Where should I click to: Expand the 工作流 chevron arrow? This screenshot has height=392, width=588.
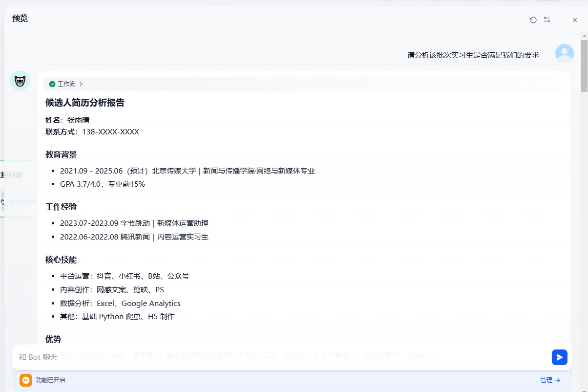tap(81, 84)
